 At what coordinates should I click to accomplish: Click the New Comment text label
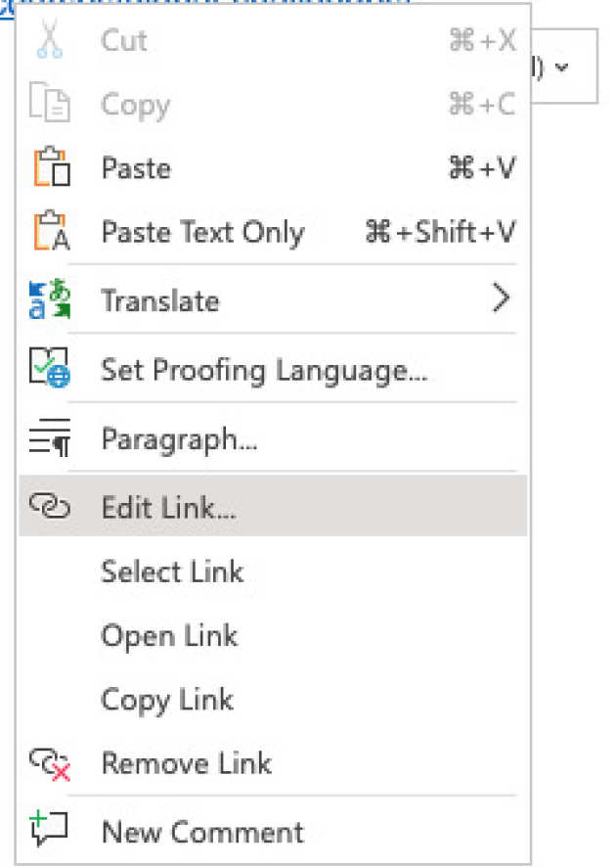point(202,832)
